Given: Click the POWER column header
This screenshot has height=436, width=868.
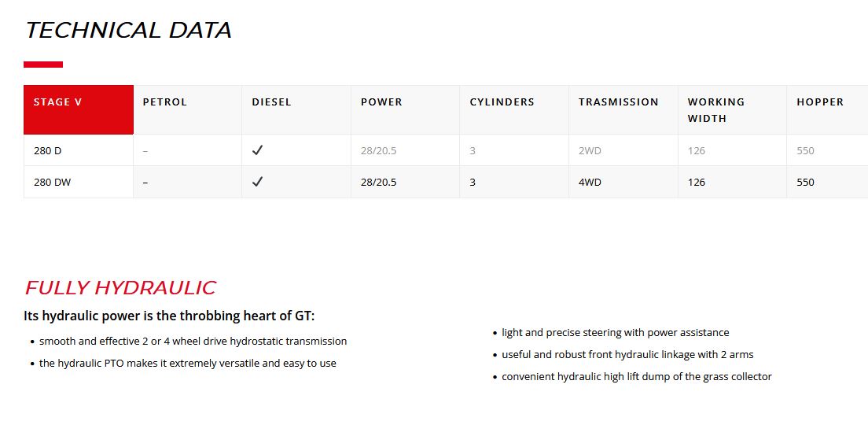Looking at the screenshot, I should point(381,102).
